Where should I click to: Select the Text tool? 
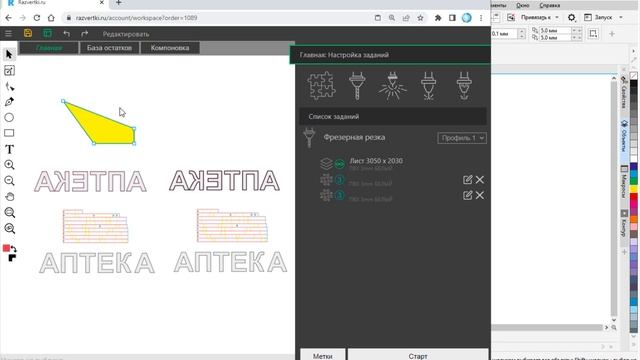(x=9, y=149)
